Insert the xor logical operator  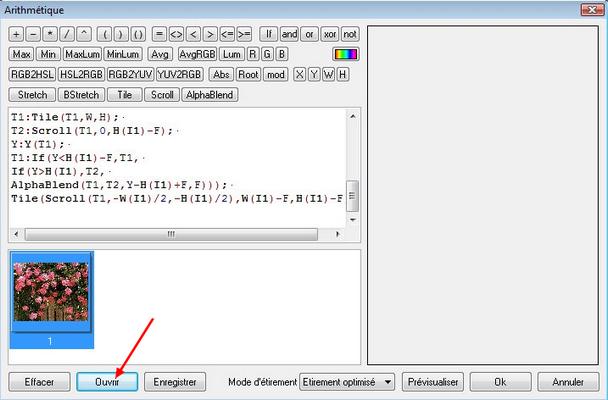(331, 33)
